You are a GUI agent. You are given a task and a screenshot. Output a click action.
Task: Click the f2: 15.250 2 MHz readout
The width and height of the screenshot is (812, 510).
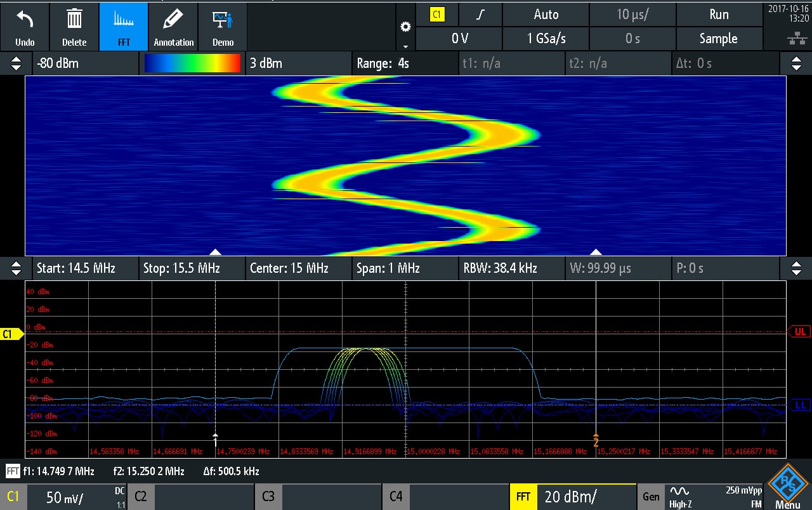(x=149, y=471)
